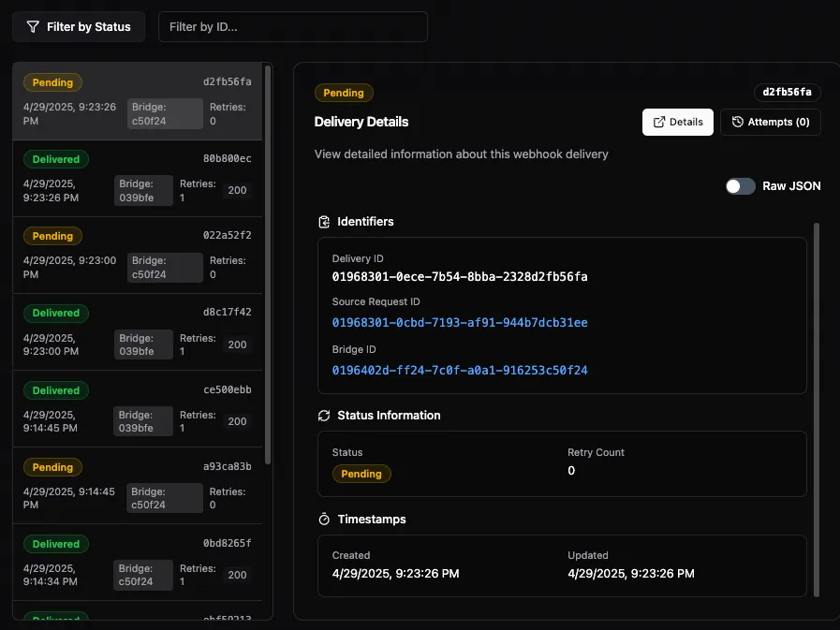The width and height of the screenshot is (840, 630).
Task: Expand Bridge 039bfe on delivery d8c17f42
Action: [x=142, y=344]
